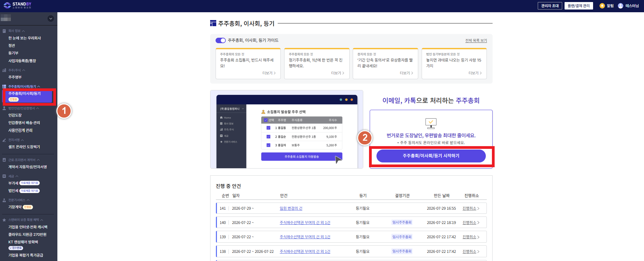
Task: Open the 부가세 menu item
Action: point(13,183)
